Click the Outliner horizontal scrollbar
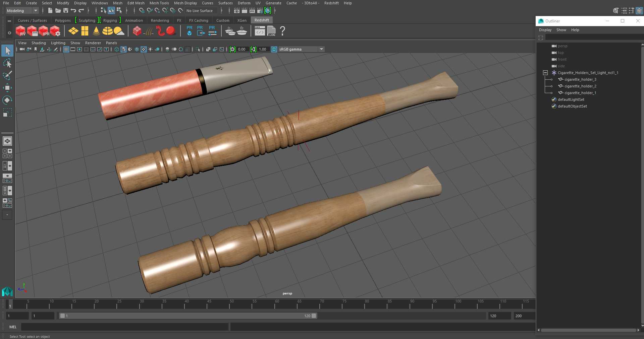 [589, 330]
